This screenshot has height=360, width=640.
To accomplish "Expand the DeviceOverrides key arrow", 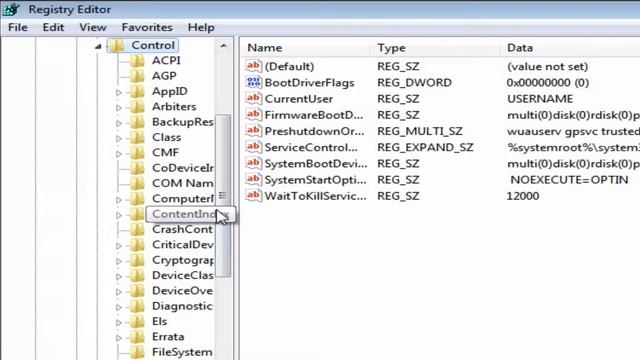I will point(119,292).
